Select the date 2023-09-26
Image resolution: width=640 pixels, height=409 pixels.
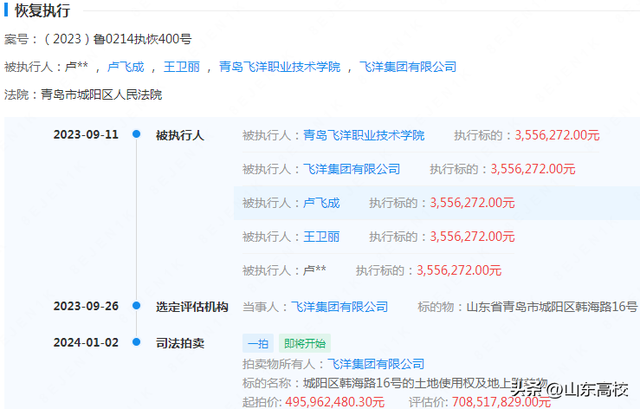86,306
